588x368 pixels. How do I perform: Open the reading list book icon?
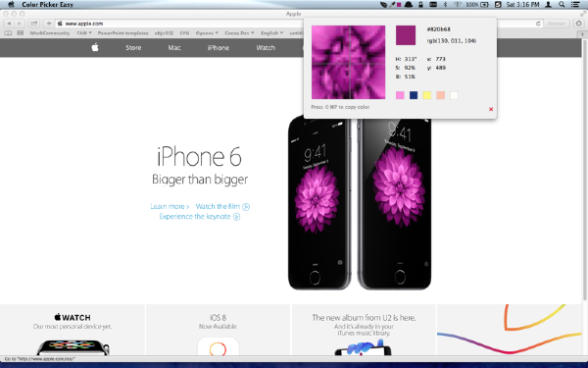point(8,33)
